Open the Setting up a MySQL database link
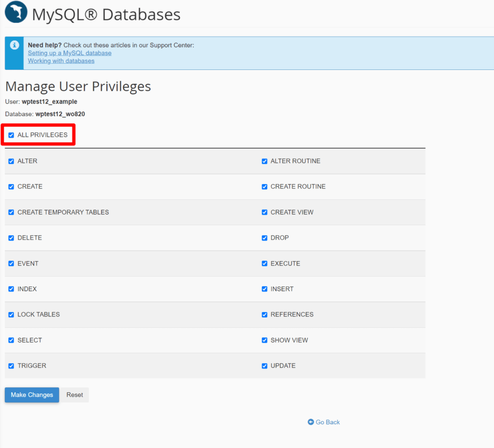The width and height of the screenshot is (494, 448). (70, 53)
